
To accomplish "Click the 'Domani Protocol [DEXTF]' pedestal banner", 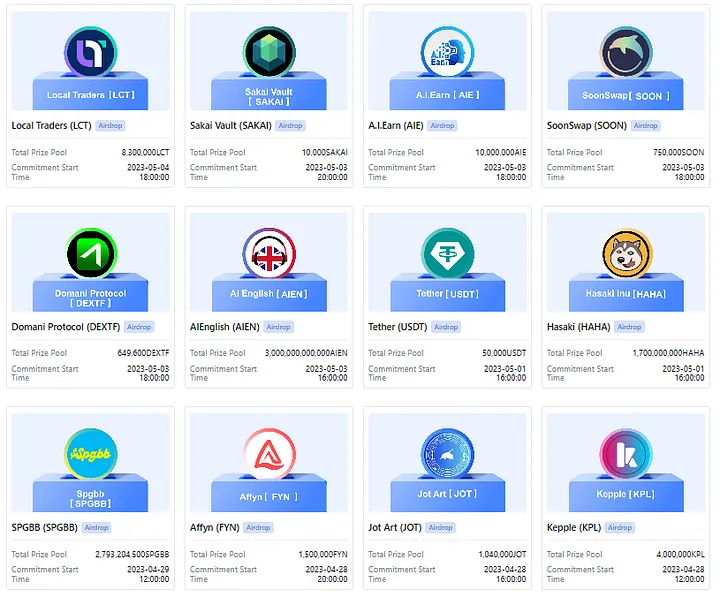I will pos(90,298).
